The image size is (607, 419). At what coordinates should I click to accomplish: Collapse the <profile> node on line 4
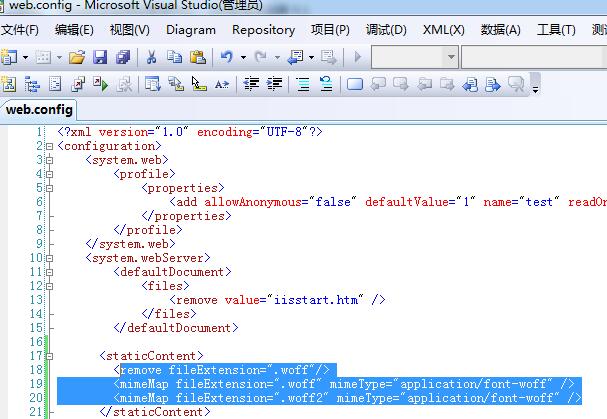(50, 174)
